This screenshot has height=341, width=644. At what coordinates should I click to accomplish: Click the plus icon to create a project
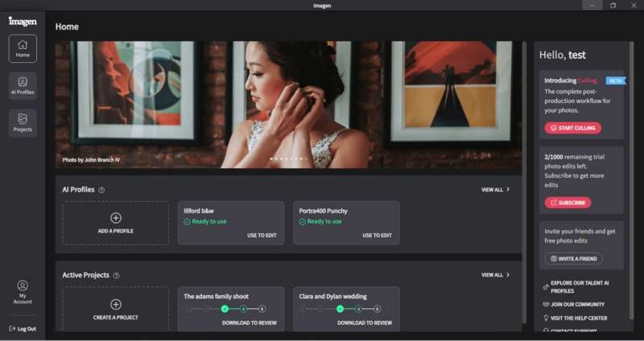click(116, 304)
